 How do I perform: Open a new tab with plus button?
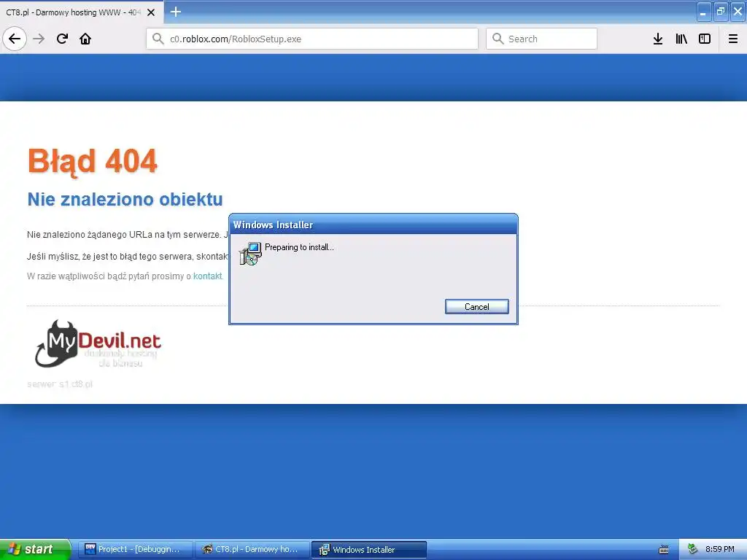(176, 12)
